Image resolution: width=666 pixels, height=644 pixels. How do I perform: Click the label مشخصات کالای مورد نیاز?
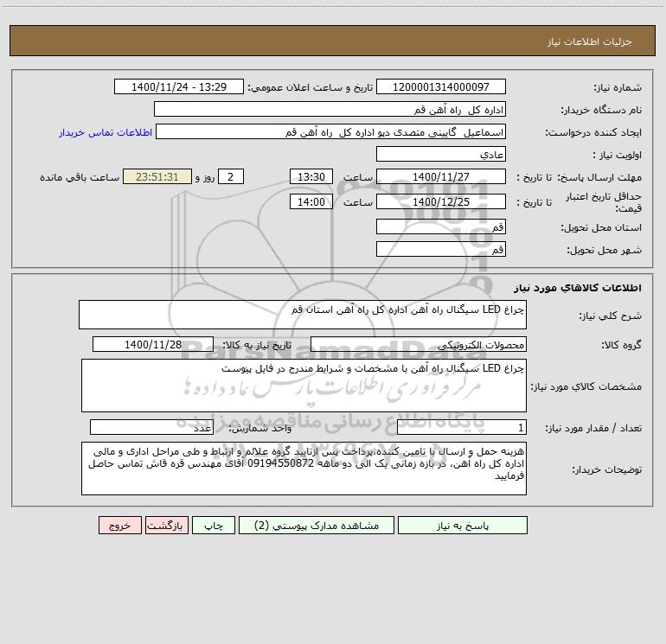[x=586, y=386]
